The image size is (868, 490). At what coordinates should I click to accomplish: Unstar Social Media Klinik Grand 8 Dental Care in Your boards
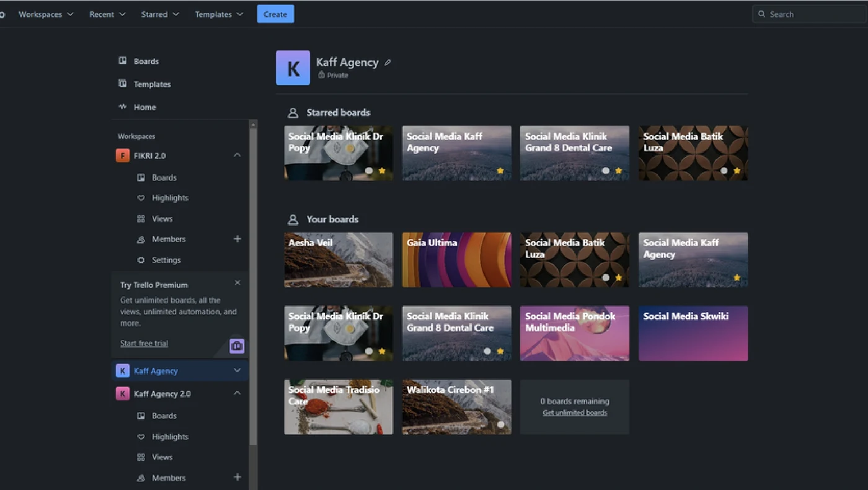[x=500, y=351]
